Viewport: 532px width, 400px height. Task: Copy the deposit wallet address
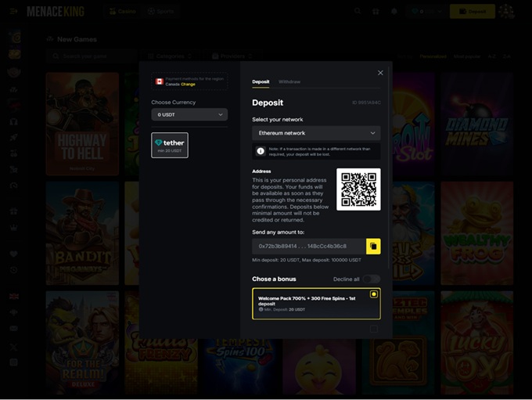(x=373, y=246)
